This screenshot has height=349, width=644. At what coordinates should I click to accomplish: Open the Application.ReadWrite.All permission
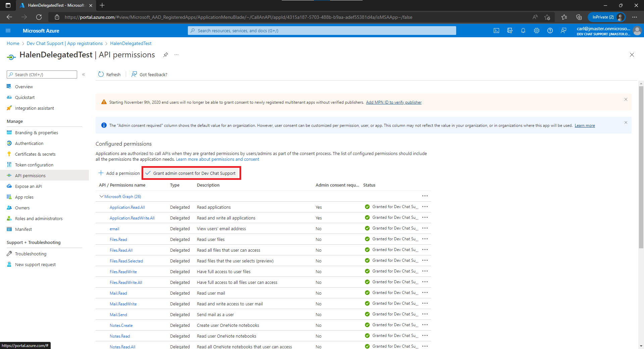coord(132,218)
